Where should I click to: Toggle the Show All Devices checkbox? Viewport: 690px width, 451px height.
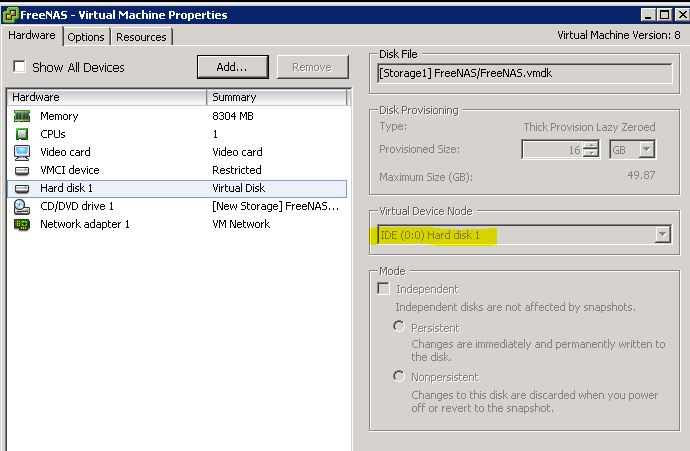point(19,66)
